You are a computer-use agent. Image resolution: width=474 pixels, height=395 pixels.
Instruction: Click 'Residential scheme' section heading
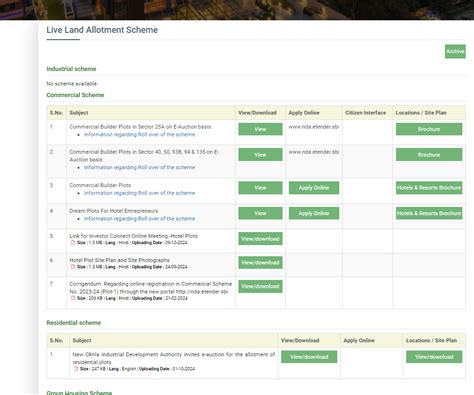point(73,323)
